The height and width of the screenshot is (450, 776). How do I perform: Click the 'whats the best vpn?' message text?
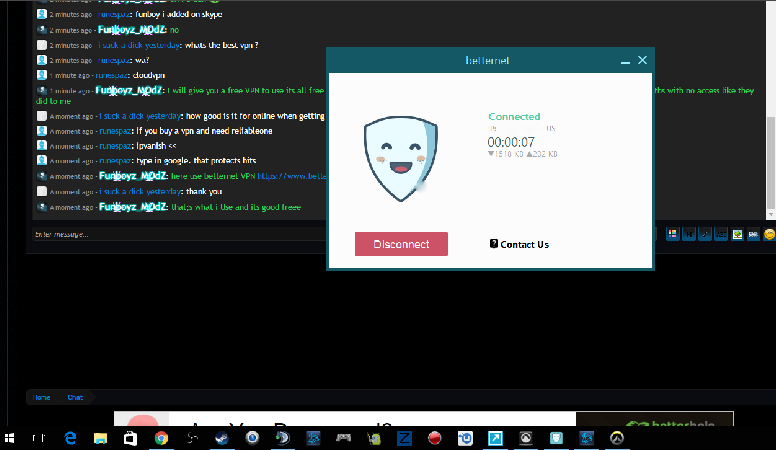222,45
